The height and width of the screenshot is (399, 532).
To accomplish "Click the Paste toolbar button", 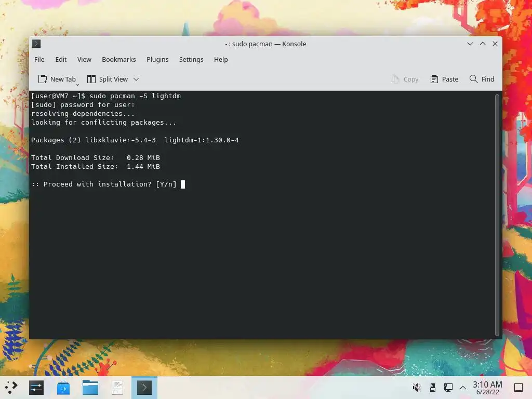I will 444,79.
